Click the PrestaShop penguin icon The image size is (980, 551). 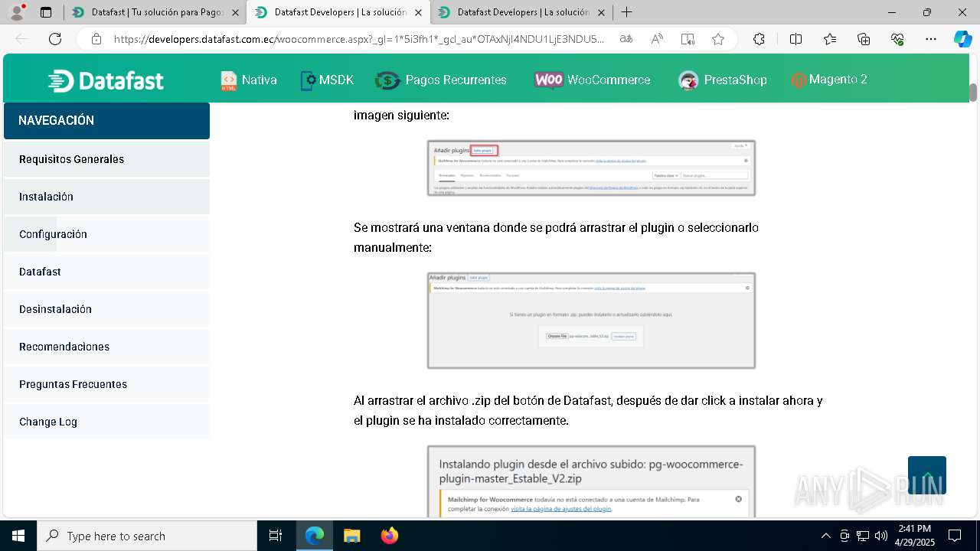pos(688,80)
